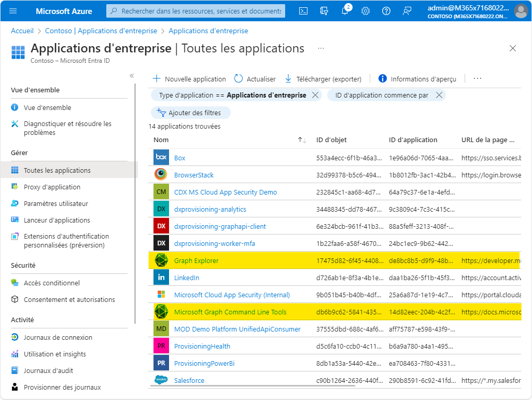Open the directories and subscriptions filter icon
Screen dimensions: 532x400
pyautogui.click(x=324, y=11)
